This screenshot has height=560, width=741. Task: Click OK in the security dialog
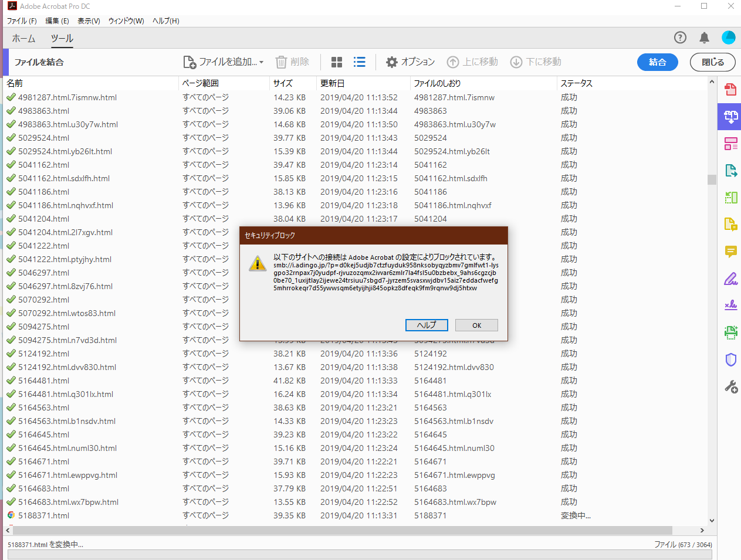click(x=477, y=325)
